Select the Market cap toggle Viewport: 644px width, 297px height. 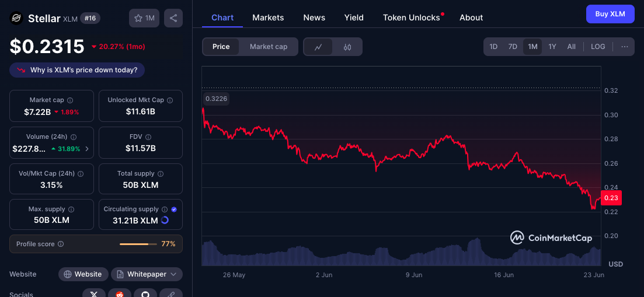click(x=269, y=47)
